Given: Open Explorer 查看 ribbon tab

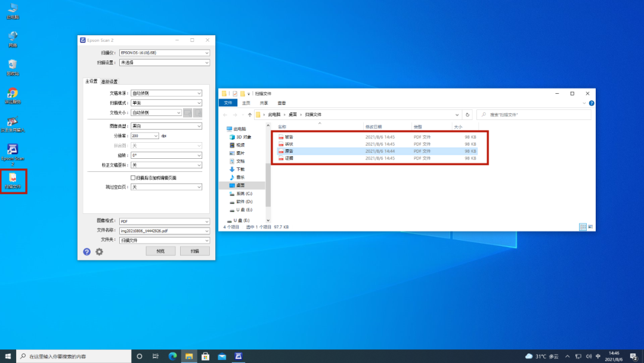Looking at the screenshot, I should tap(281, 103).
